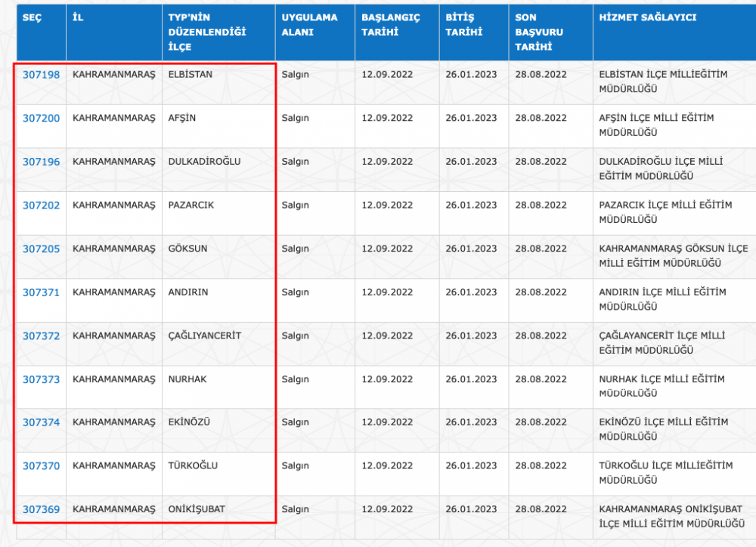
Task: Select the 307200 Afşin record link
Action: click(x=41, y=119)
